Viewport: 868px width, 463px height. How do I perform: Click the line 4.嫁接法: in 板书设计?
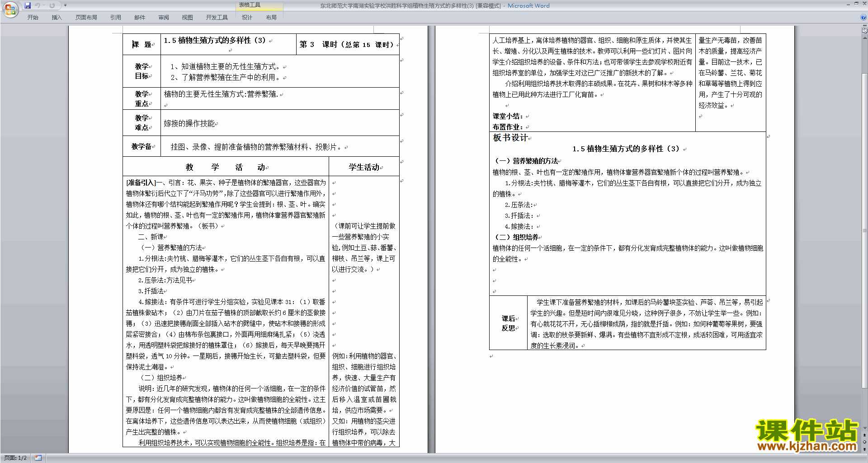coord(519,226)
